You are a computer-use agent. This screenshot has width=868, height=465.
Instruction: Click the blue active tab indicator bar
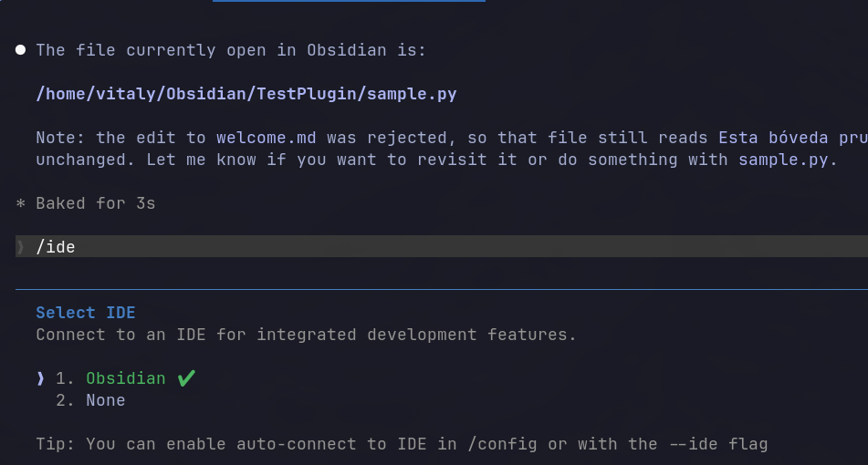pos(349,1)
